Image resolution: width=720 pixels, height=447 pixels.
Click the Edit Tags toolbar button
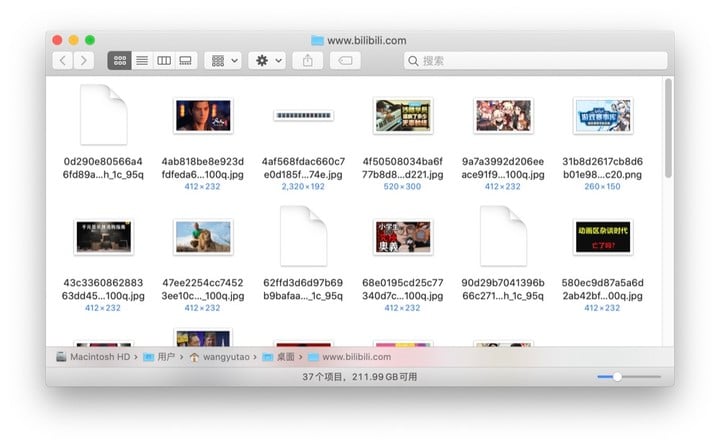345,61
